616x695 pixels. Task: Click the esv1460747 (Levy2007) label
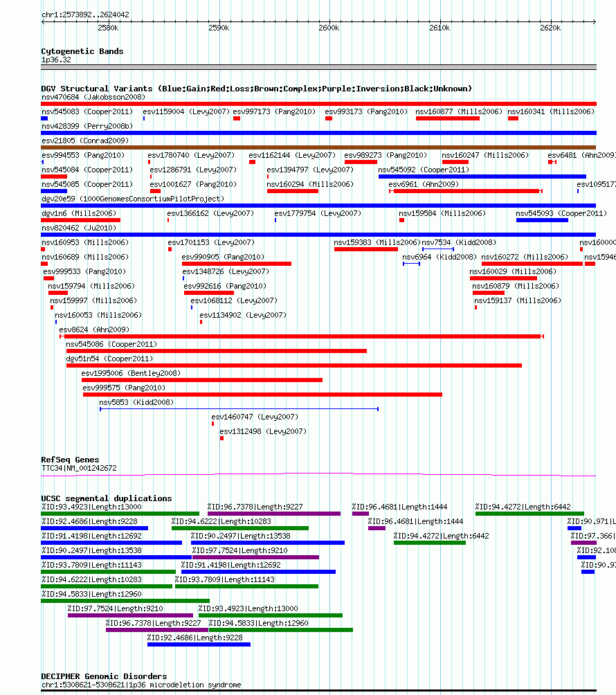pos(255,417)
